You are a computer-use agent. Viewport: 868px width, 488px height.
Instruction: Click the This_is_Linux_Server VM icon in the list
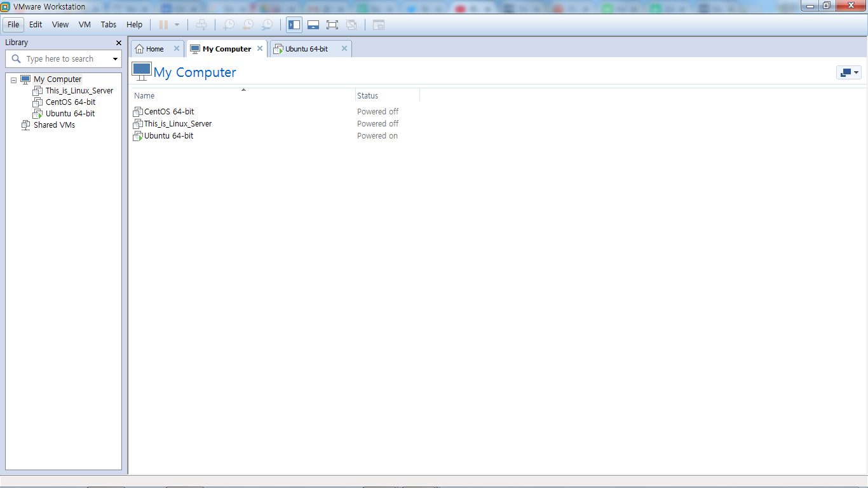(x=138, y=124)
